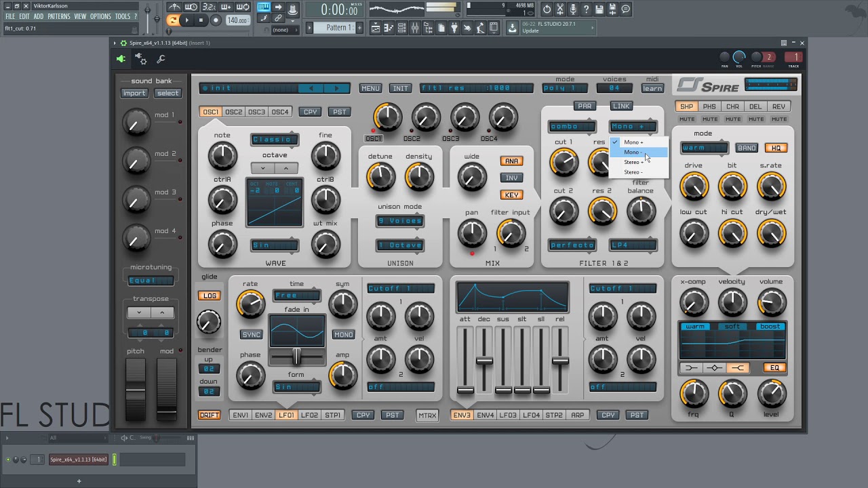The height and width of the screenshot is (488, 868).
Task: Toggle the ANA oscillator button
Action: pyautogui.click(x=511, y=161)
